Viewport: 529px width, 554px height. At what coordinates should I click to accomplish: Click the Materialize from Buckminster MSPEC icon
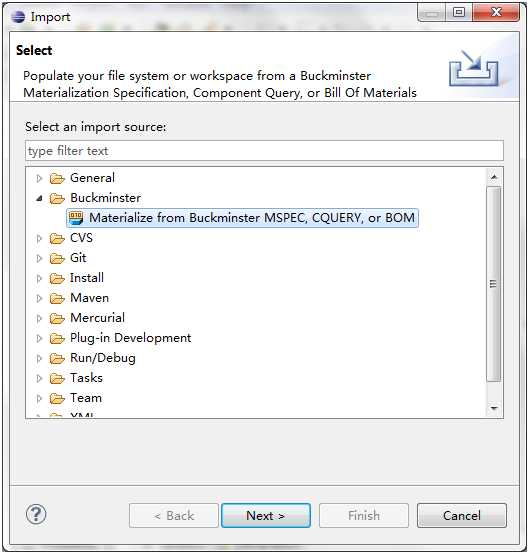(x=76, y=218)
